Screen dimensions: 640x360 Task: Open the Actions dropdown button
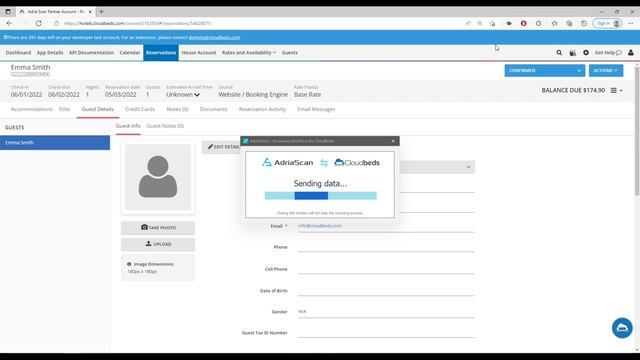click(x=606, y=71)
